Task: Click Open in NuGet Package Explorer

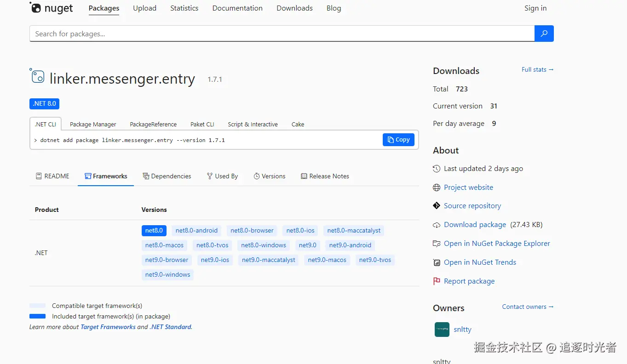Action: coord(497,244)
